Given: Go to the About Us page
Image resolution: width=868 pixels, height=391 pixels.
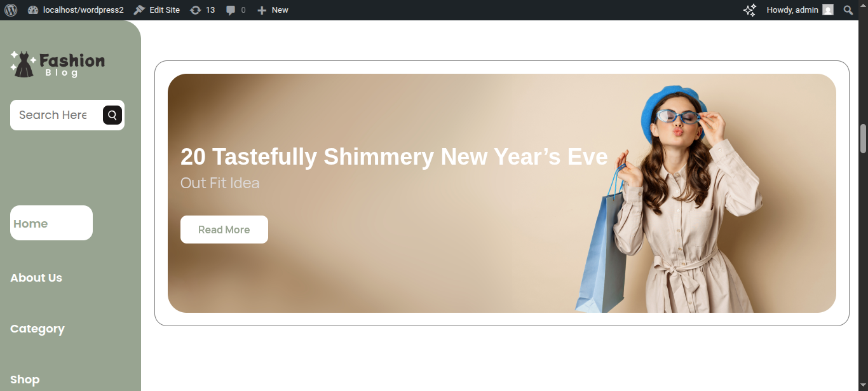Looking at the screenshot, I should [36, 278].
